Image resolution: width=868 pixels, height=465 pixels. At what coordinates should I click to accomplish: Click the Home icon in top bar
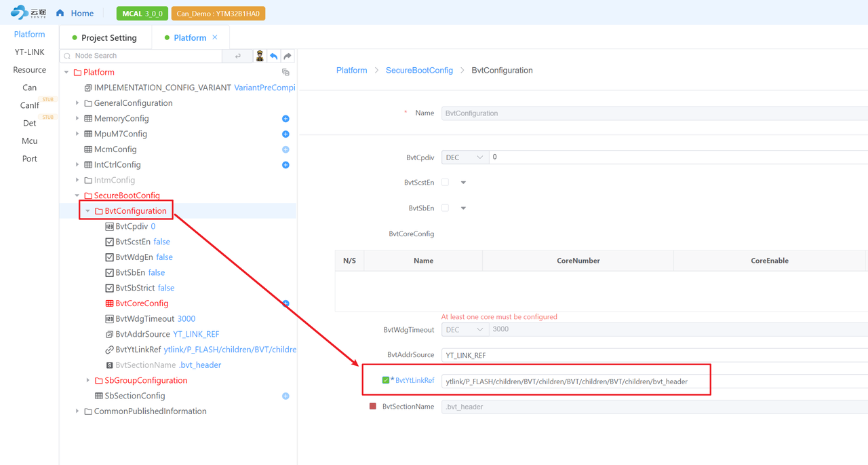[60, 13]
